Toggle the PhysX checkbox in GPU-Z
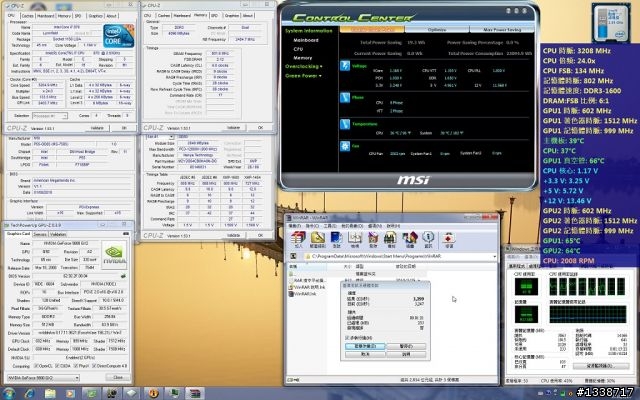 point(75,366)
